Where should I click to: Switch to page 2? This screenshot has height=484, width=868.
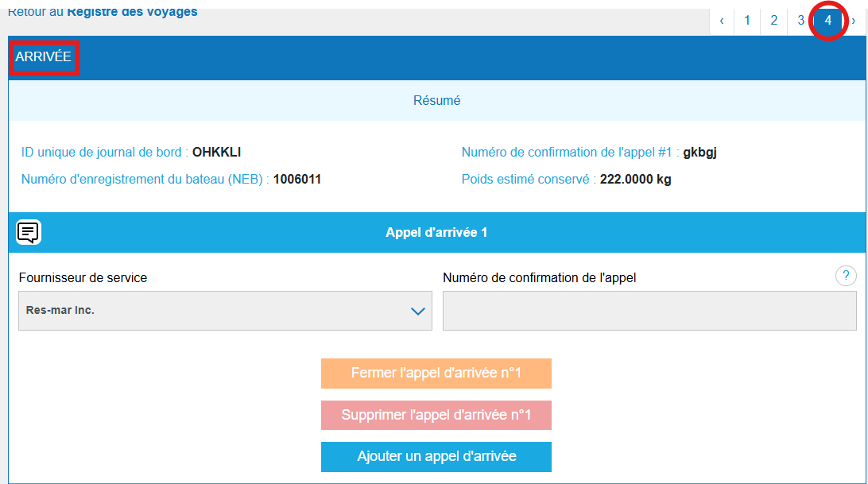pos(773,21)
